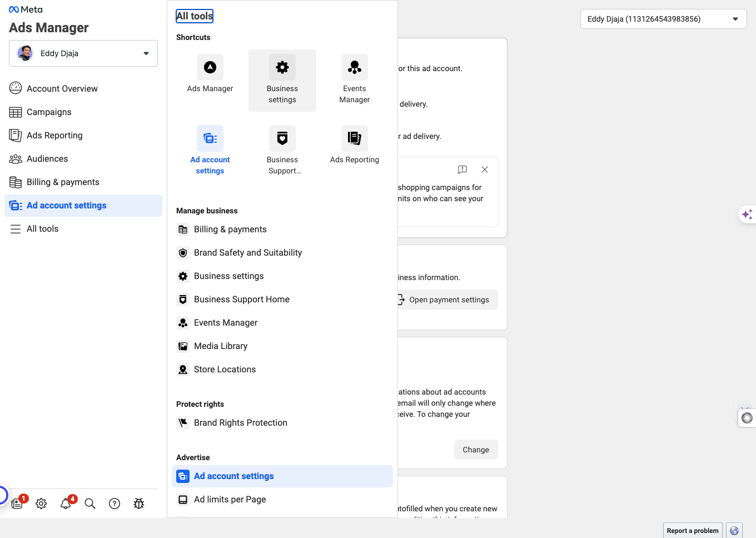Open the search magnifier icon

[x=90, y=504]
